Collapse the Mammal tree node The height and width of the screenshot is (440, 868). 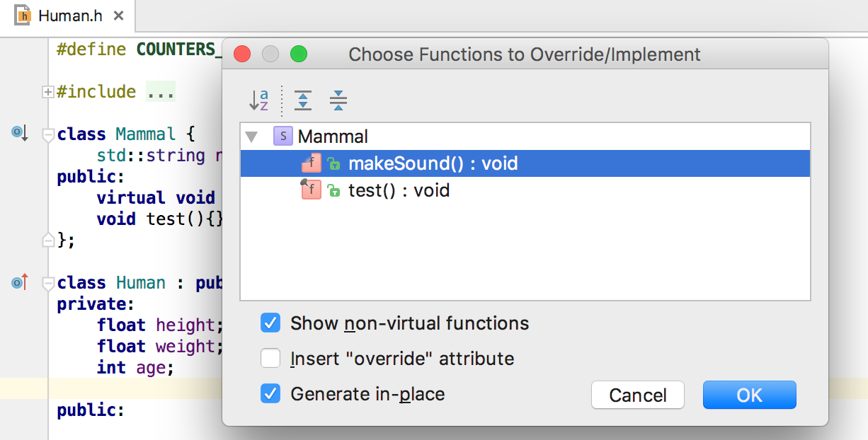(x=251, y=137)
